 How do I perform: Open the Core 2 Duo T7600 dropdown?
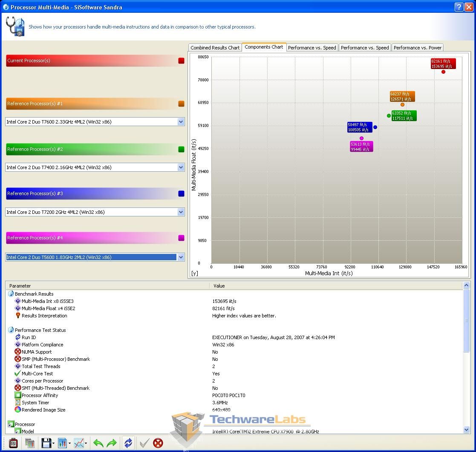pos(181,122)
